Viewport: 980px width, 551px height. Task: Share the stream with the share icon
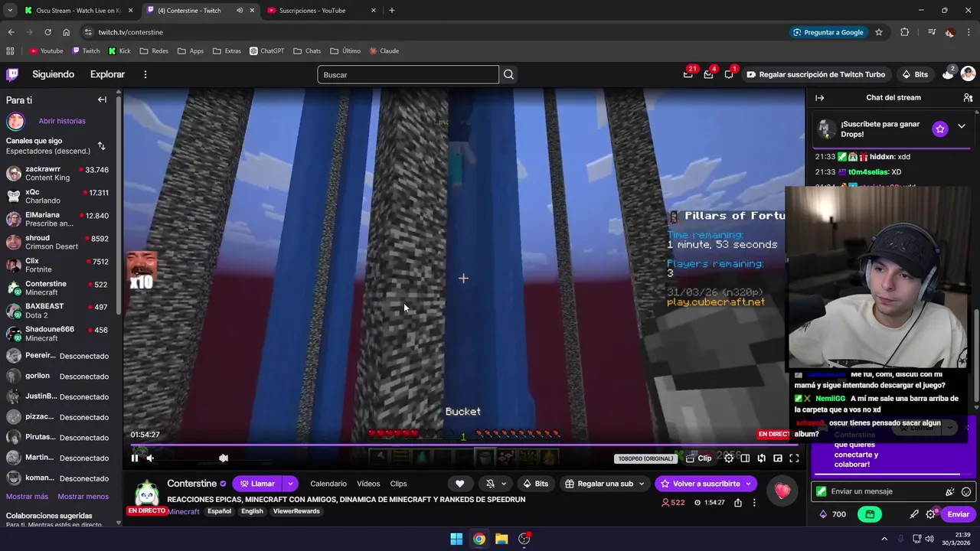(737, 503)
